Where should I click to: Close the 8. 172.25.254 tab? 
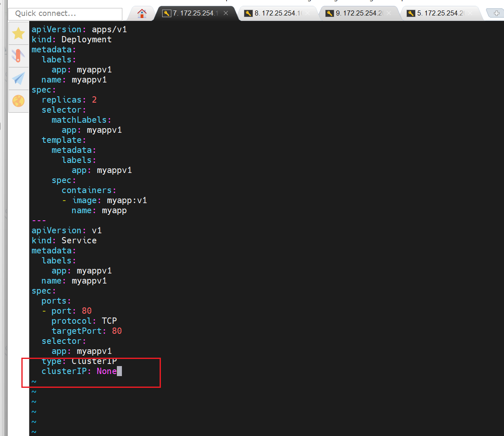[x=307, y=13]
